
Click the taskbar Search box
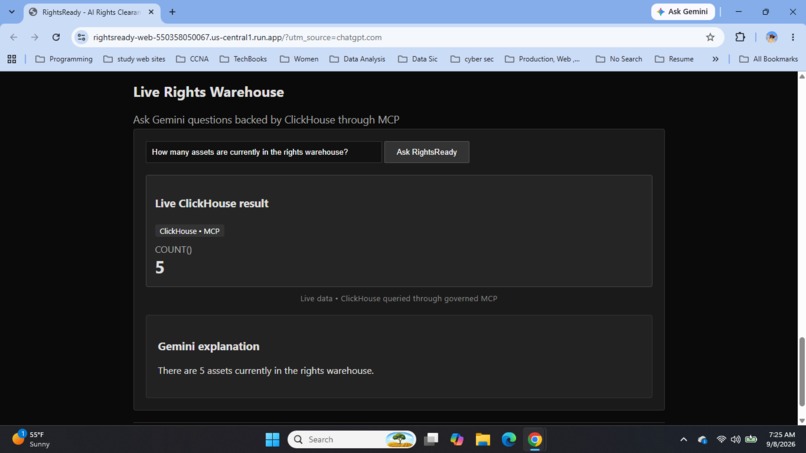[x=352, y=440]
